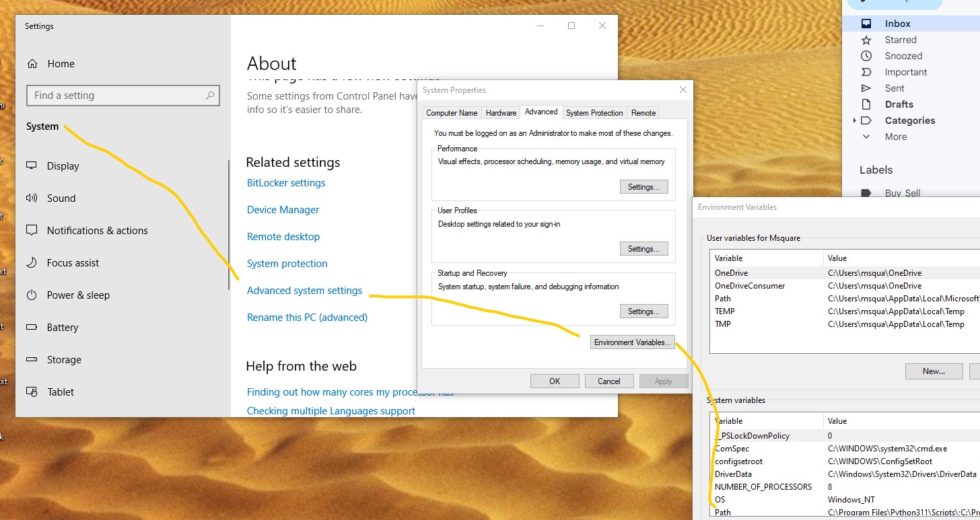This screenshot has width=980, height=520.
Task: Go to Power & sleep settings
Action: (x=78, y=295)
